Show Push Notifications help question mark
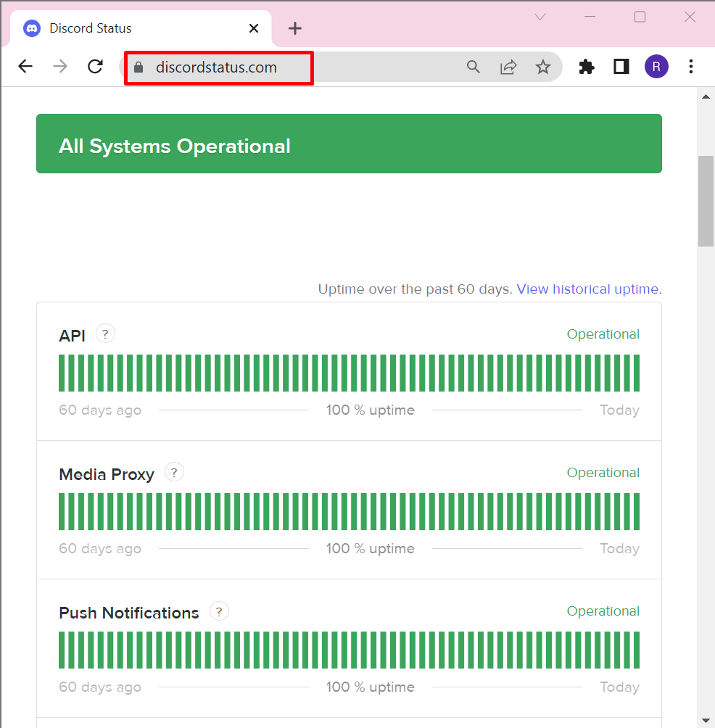 [x=219, y=611]
